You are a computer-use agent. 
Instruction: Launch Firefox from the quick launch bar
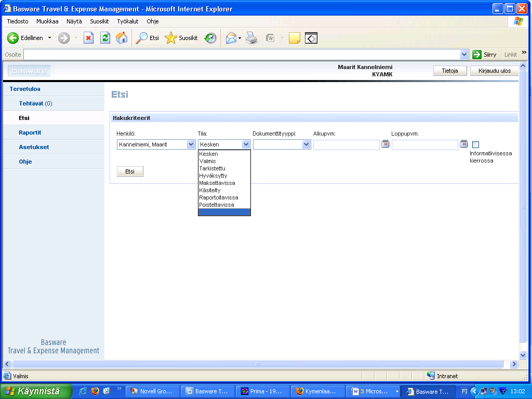[x=95, y=391]
